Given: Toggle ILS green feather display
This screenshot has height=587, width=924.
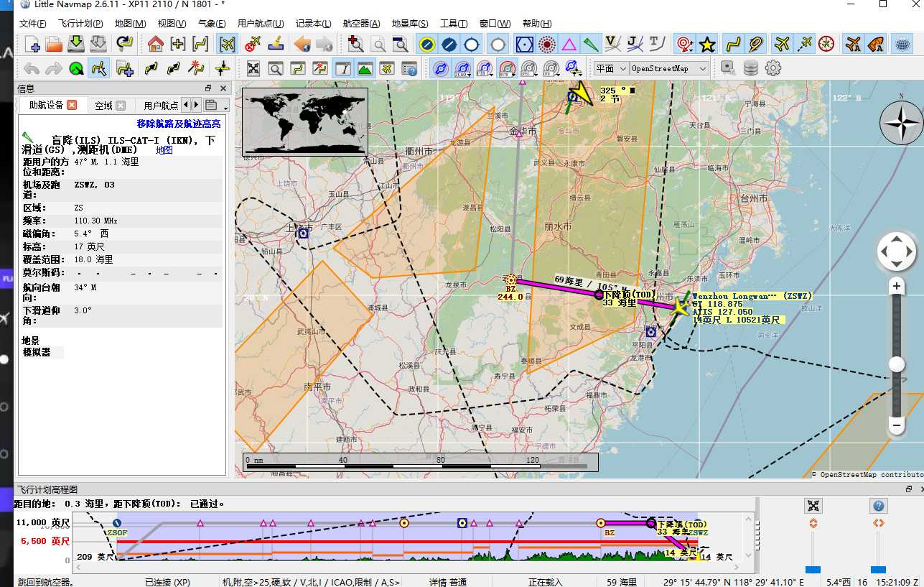Looking at the screenshot, I should pyautogui.click(x=591, y=45).
